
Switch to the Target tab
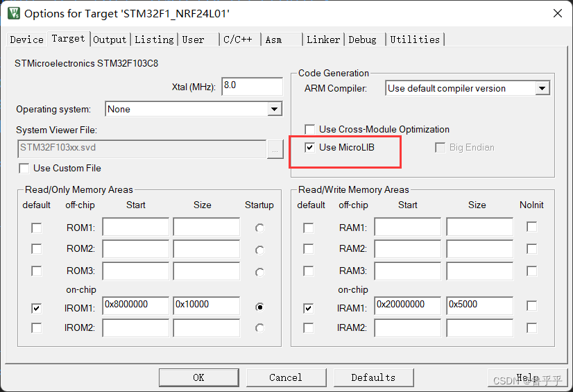69,38
